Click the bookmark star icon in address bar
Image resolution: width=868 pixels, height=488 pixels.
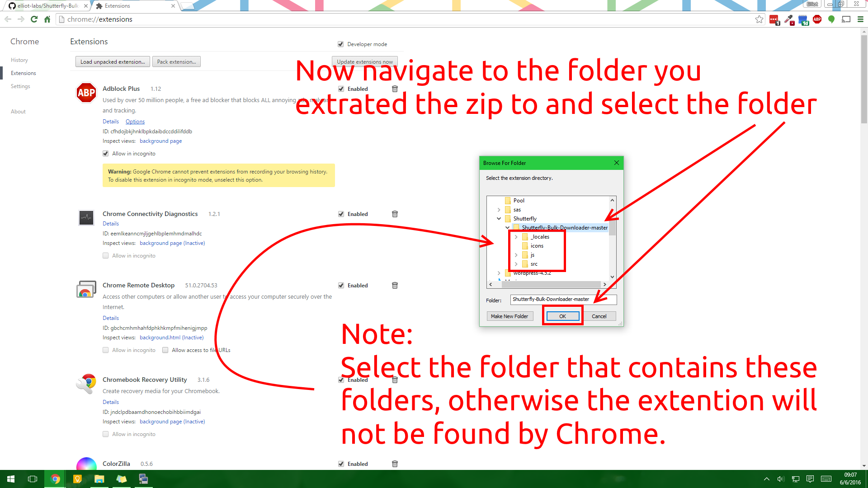(x=759, y=19)
